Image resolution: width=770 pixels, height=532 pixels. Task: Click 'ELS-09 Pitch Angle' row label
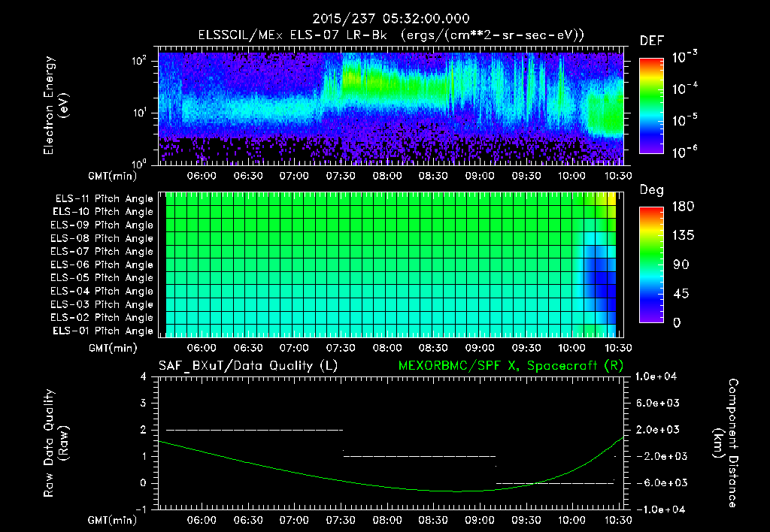point(102,225)
